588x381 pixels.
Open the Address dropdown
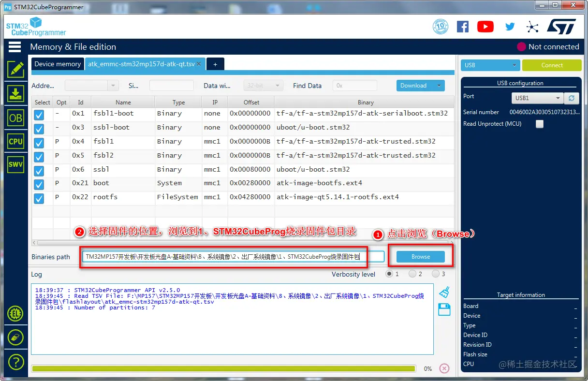(x=92, y=86)
